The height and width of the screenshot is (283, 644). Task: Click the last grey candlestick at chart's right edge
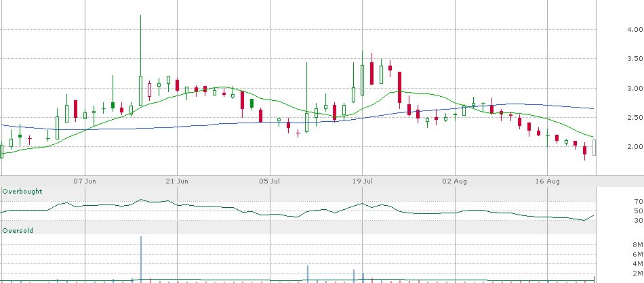(594, 147)
